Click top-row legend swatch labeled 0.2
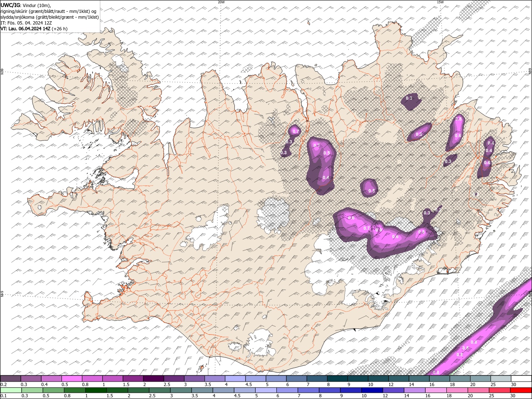Screen dimensions: 532x399 [x=10, y=378]
